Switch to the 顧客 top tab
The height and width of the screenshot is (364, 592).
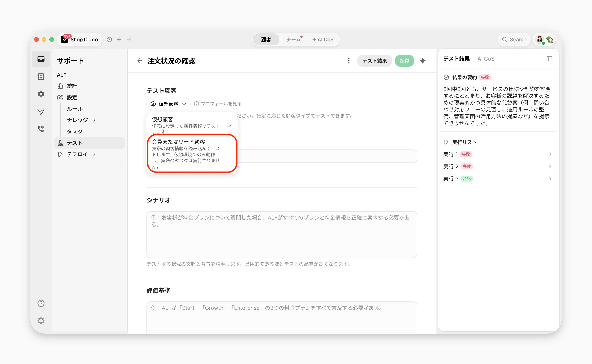266,39
